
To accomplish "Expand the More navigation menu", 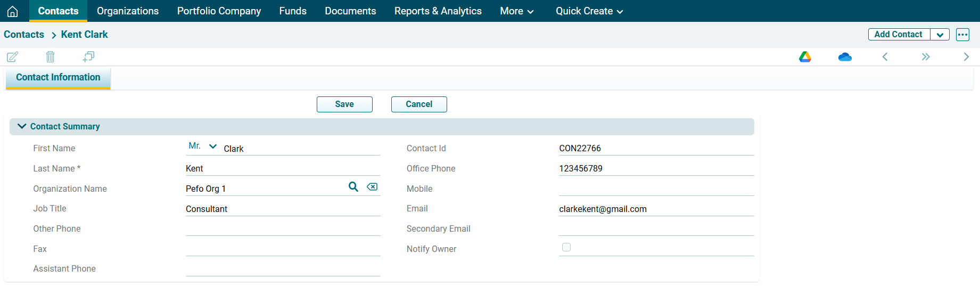I will click(x=516, y=11).
